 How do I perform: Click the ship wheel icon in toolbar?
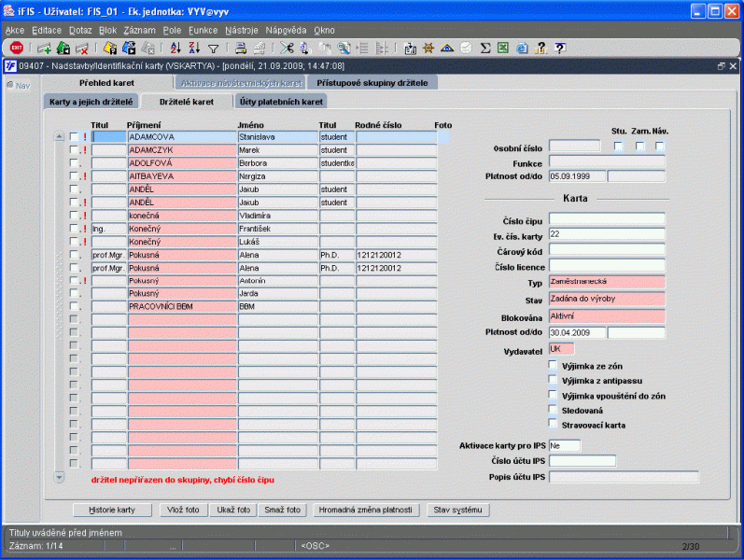(428, 48)
